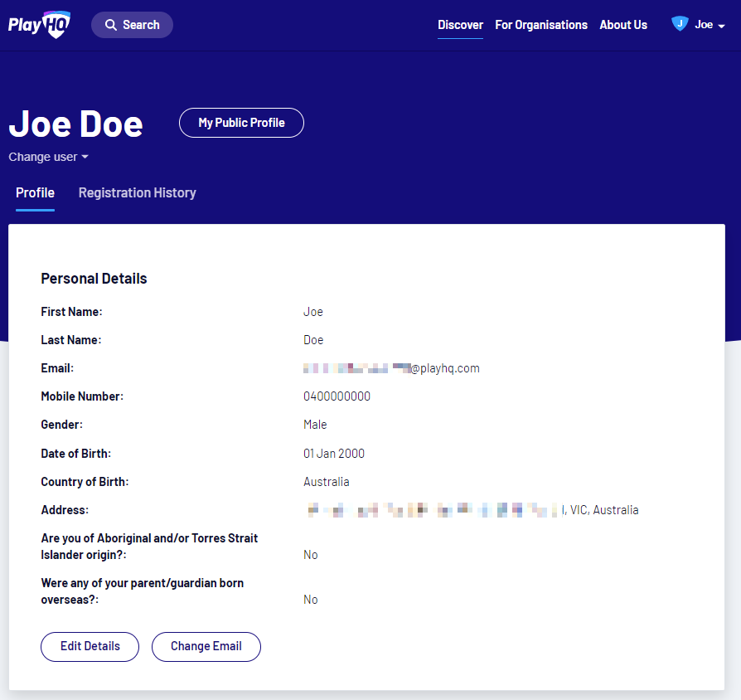
Task: Click the Personal Details section heading
Action: 94,279
